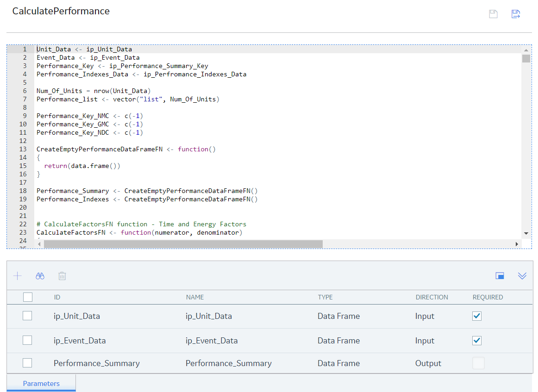Open the binoculars search icon
This screenshot has height=392, width=538.
pyautogui.click(x=40, y=276)
